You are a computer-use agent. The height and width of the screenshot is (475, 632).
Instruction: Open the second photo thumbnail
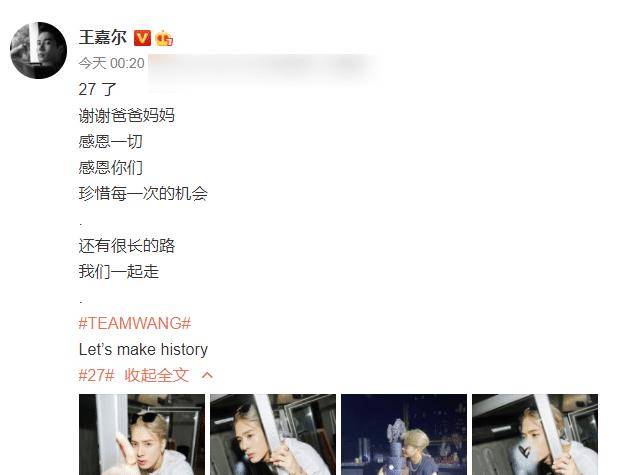pyautogui.click(x=273, y=434)
